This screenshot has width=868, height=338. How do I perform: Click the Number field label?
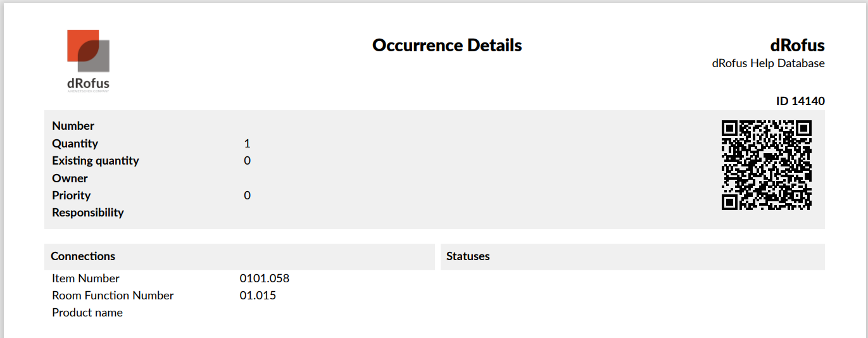(x=73, y=126)
